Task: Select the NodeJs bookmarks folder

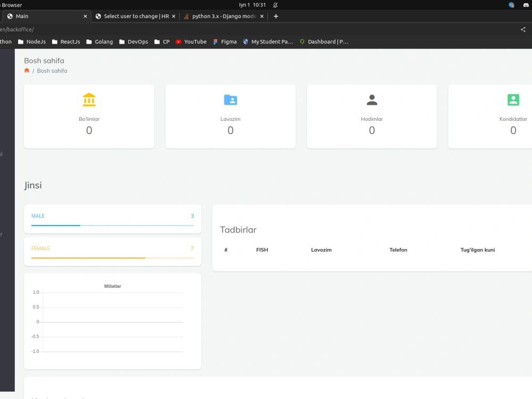Action: (x=31, y=41)
